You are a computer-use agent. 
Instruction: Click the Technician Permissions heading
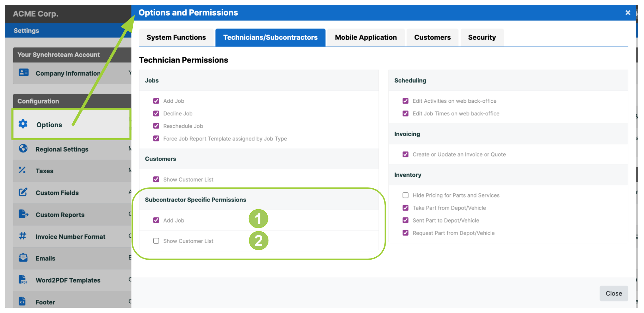pyautogui.click(x=183, y=60)
